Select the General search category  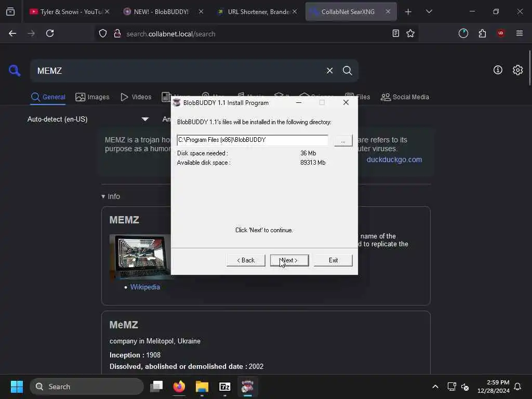pos(48,97)
